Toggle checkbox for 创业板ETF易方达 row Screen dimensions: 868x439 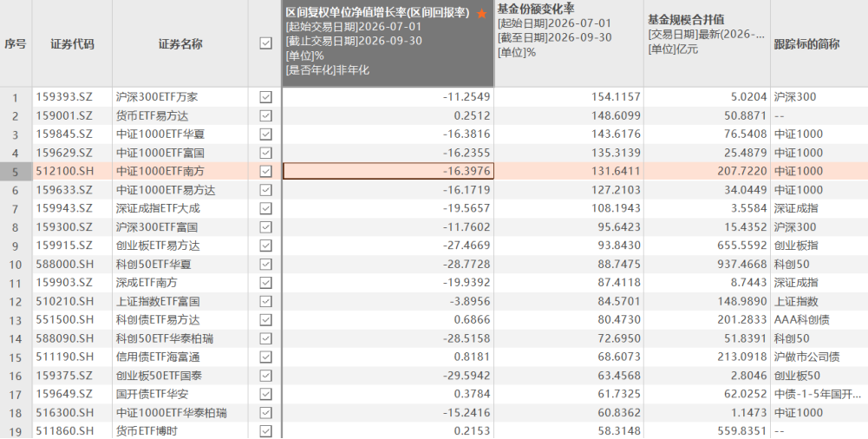click(265, 246)
